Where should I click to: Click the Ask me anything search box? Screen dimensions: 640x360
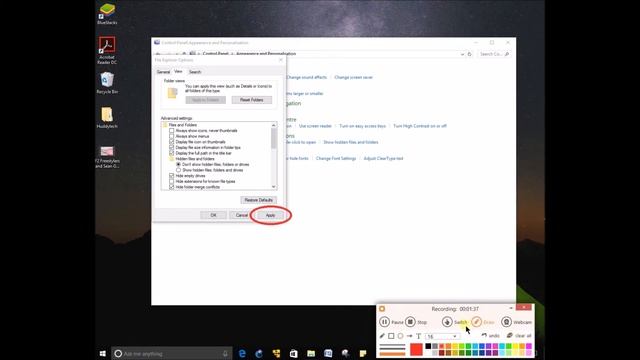[x=171, y=353]
